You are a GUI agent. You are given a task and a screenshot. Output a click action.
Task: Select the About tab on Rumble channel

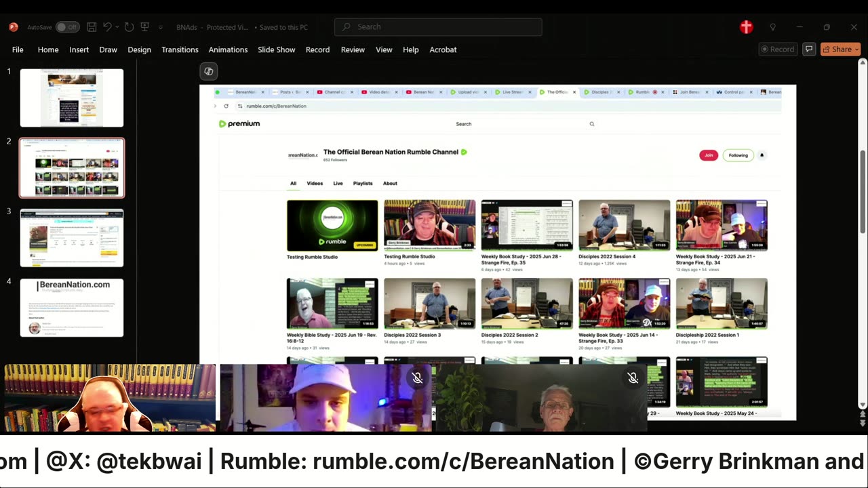(390, 183)
